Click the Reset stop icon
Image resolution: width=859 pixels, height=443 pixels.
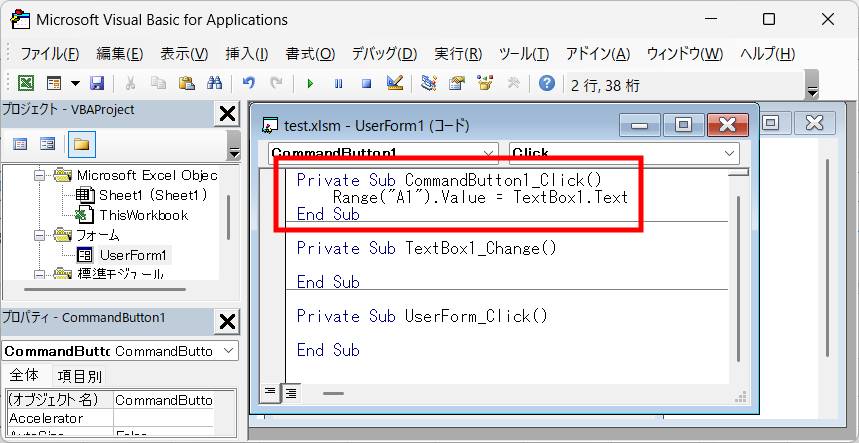[x=366, y=84]
